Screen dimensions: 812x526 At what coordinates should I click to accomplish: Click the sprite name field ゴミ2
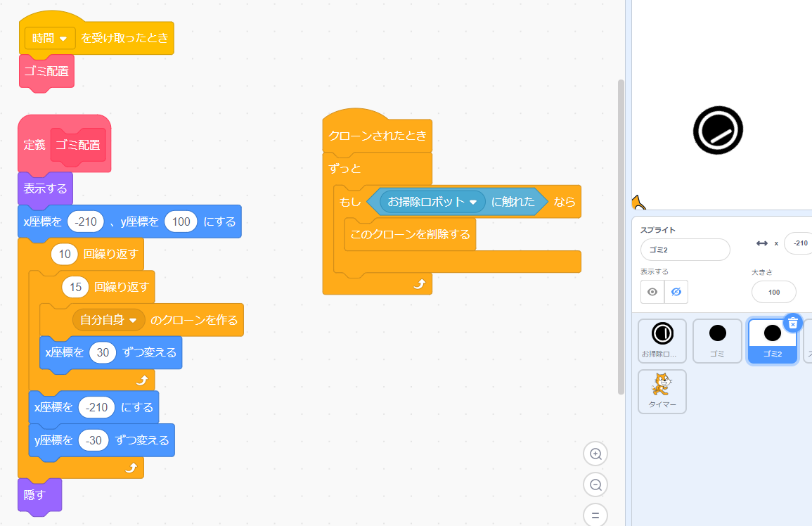(685, 250)
